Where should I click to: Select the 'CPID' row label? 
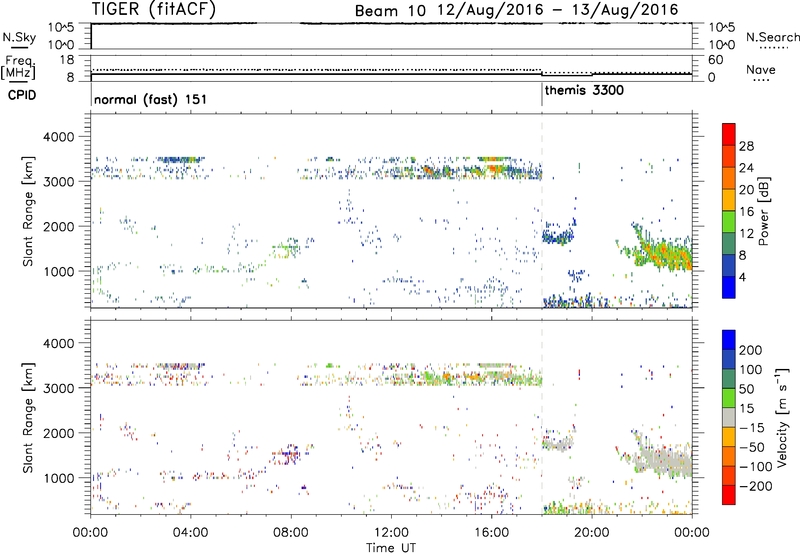pos(22,95)
